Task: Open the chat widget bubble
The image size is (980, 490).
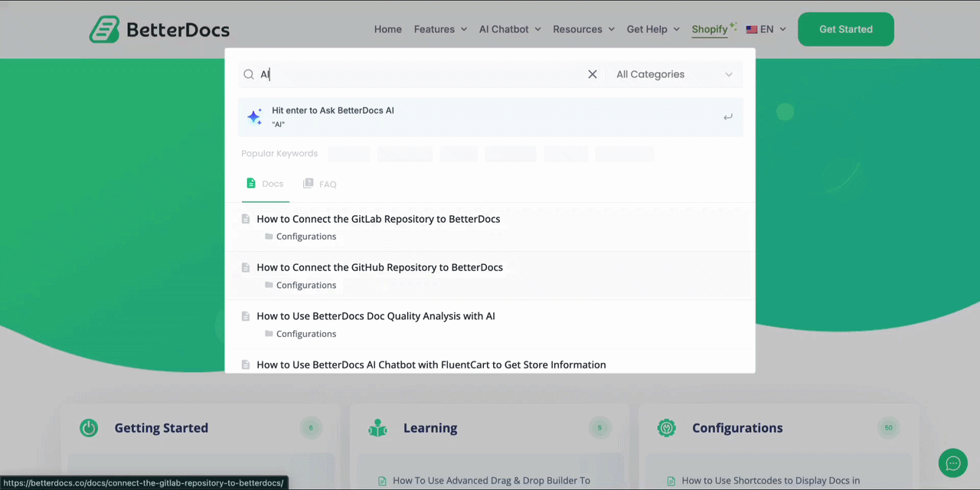Action: [953, 463]
